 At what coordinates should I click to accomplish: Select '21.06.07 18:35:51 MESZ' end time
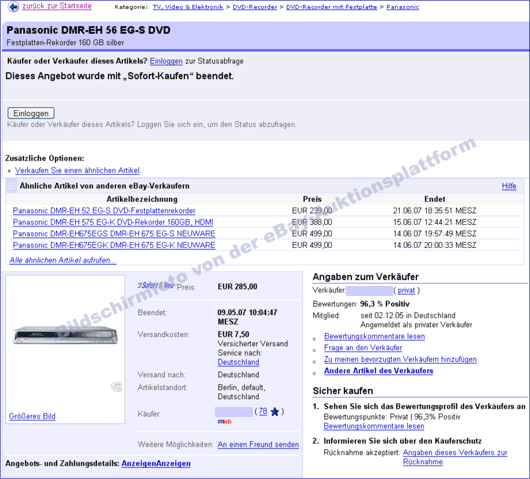pos(434,211)
